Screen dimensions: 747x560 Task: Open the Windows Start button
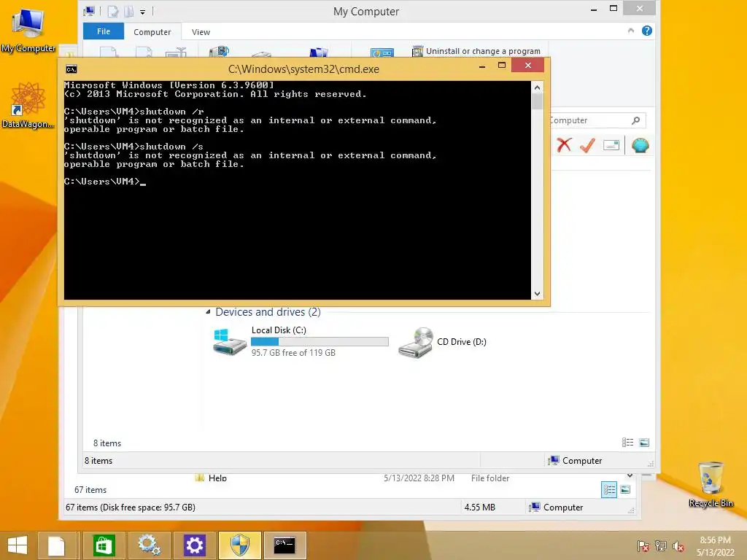(x=18, y=545)
